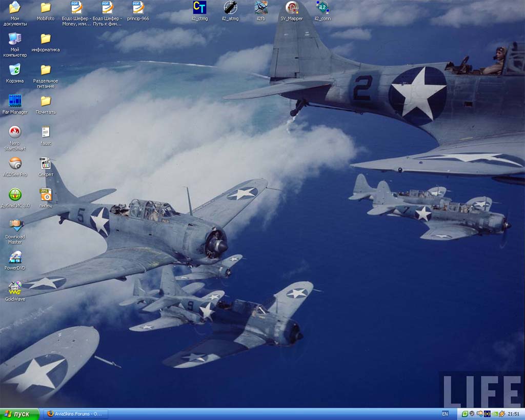Launch the il2fb game shortcut
Image resolution: width=525 pixels, height=420 pixels.
(x=261, y=8)
